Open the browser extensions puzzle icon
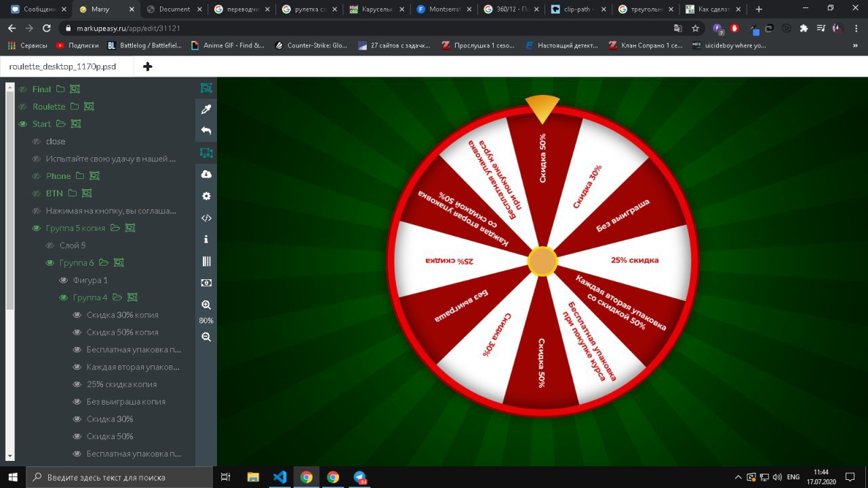 804,28
